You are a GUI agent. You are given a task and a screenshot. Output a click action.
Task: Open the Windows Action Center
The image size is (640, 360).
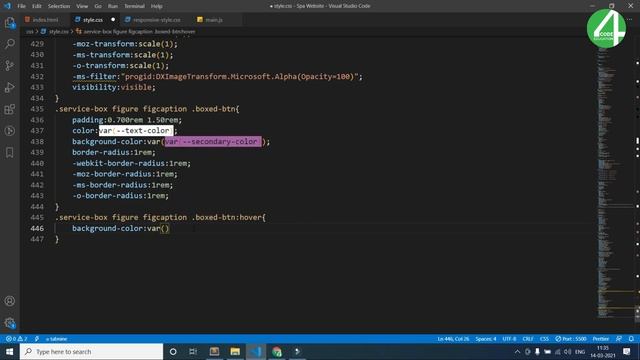point(627,351)
